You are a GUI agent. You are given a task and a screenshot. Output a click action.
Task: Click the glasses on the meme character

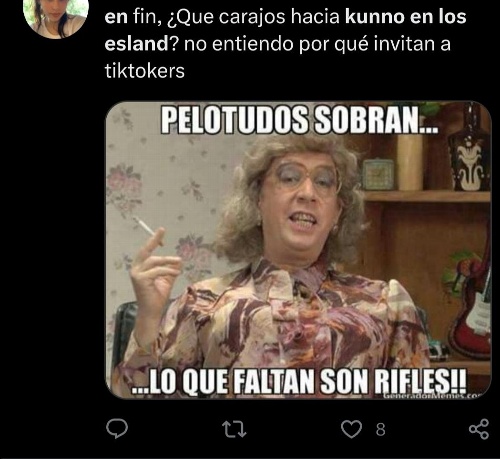point(307,178)
